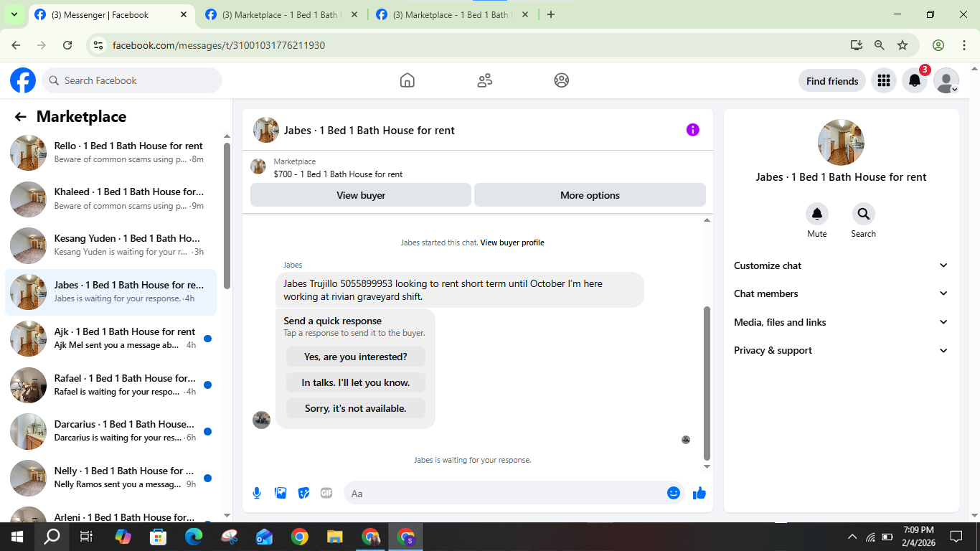Attach a photo file to message
Image resolution: width=980 pixels, height=551 pixels.
tap(281, 493)
